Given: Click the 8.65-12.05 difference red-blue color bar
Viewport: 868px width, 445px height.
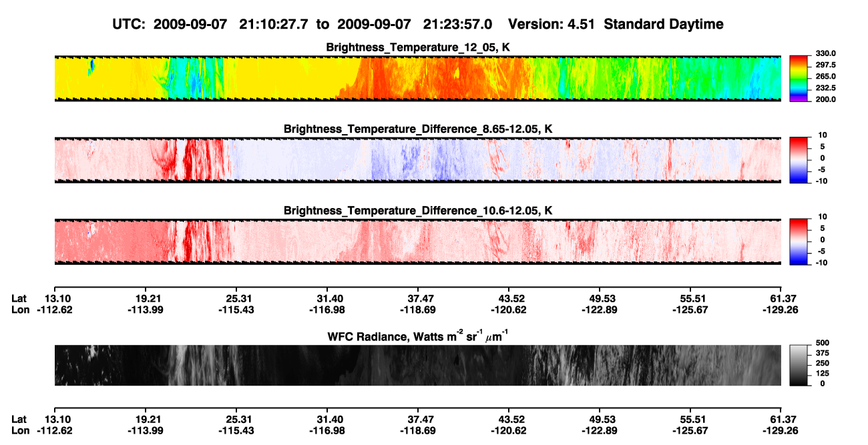Looking at the screenshot, I should point(799,159).
